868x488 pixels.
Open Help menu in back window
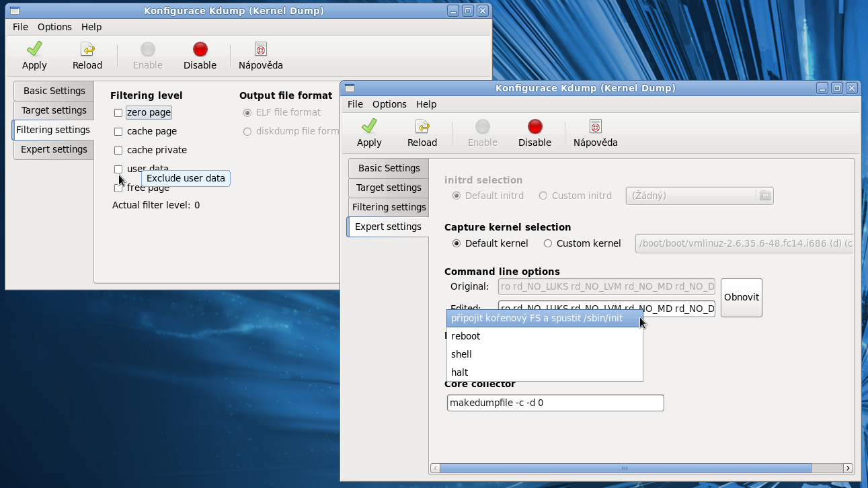pos(91,27)
